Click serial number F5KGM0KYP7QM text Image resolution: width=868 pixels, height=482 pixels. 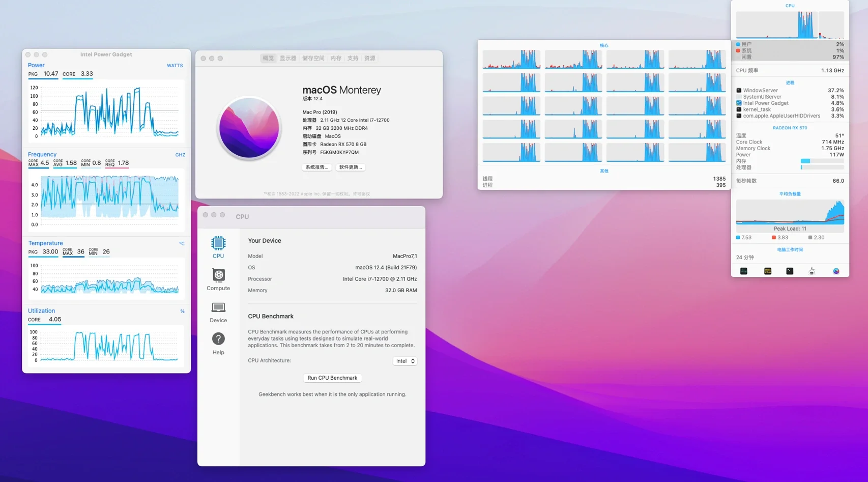339,152
